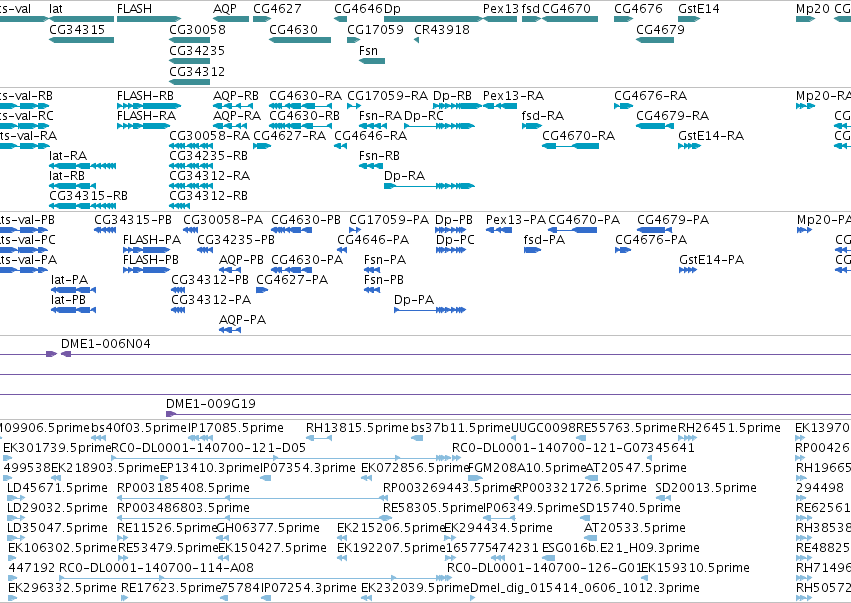Open the IP17085.5prime EST label
Image resolution: width=851 pixels, height=603 pixels.
tap(236, 428)
